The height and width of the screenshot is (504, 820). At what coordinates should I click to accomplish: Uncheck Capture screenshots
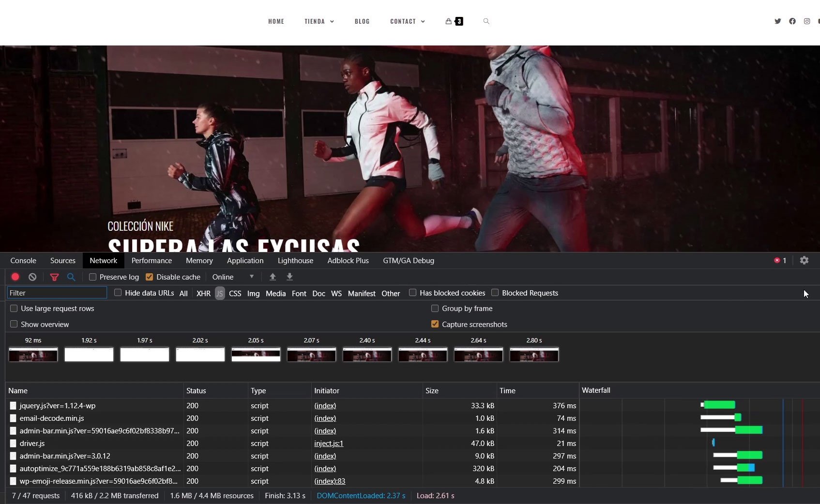[x=435, y=324]
